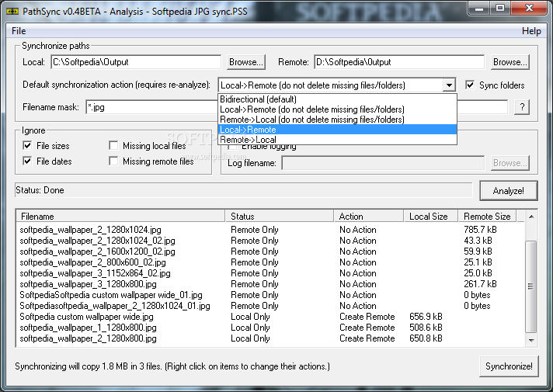Select softpedia_wallpaper_3_1280x800.jpg row
The image size is (553, 392).
[270, 284]
